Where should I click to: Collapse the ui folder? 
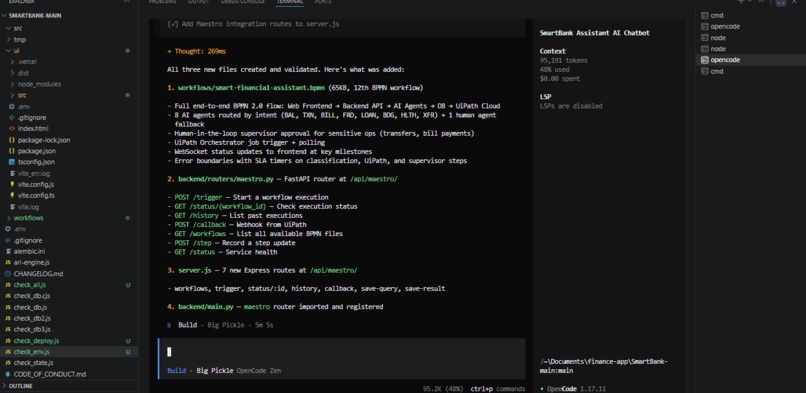pyautogui.click(x=16, y=51)
